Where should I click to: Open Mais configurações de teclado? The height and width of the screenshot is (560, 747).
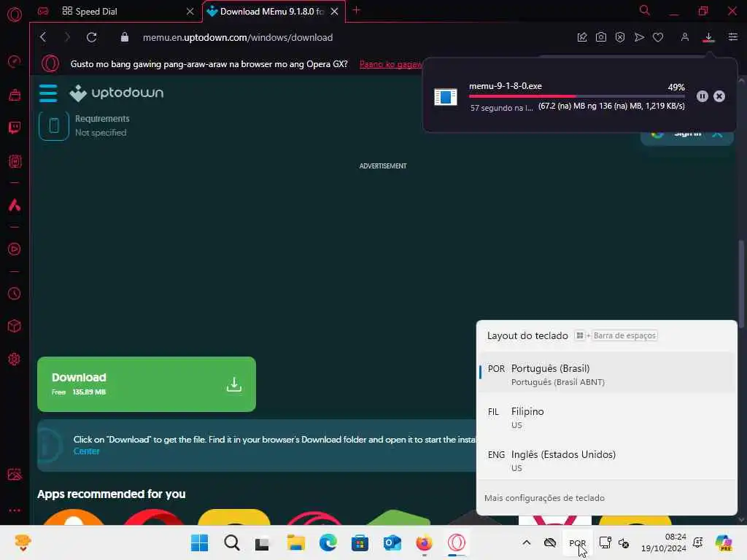[x=544, y=498]
